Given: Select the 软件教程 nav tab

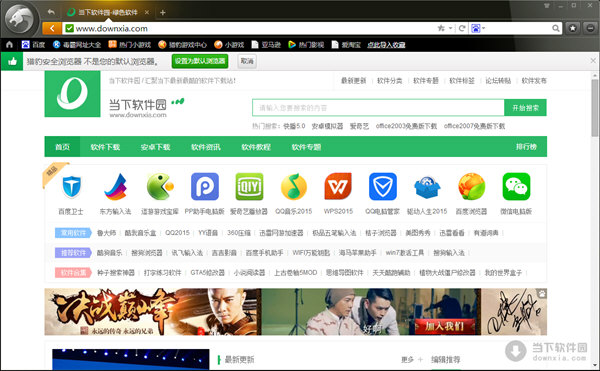Looking at the screenshot, I should click(256, 147).
